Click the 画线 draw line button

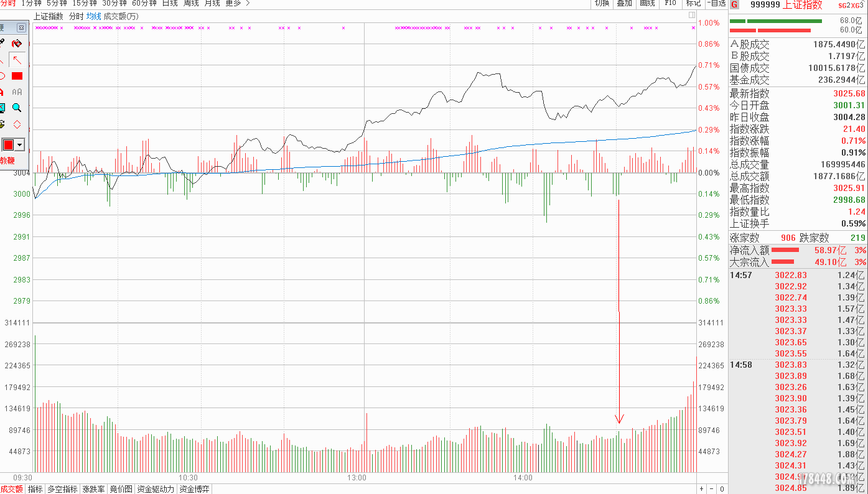(647, 3)
